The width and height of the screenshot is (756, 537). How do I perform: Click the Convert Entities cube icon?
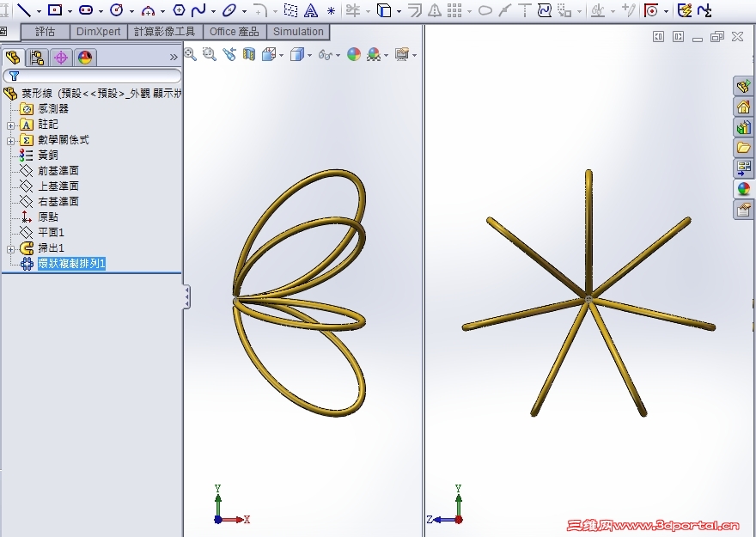coord(384,10)
